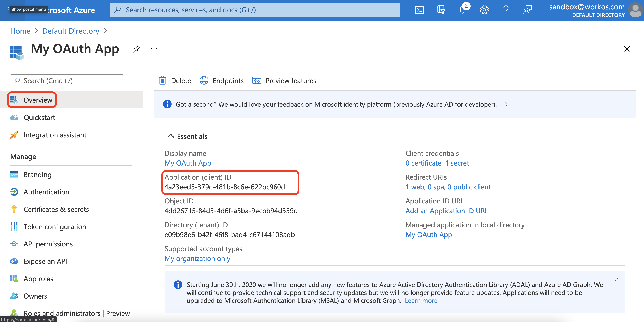Click the Integration assistant rocket icon
Image resolution: width=644 pixels, height=322 pixels.
[x=14, y=135]
